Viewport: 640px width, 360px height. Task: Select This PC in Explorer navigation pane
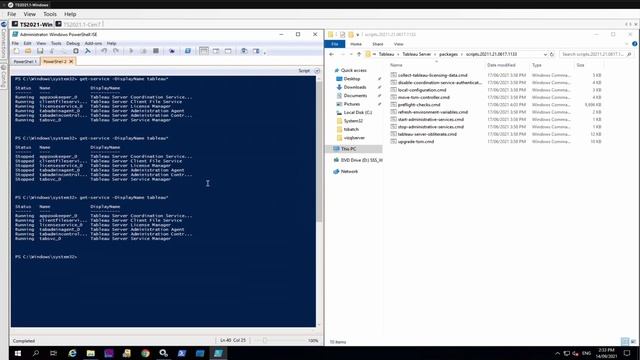coord(348,149)
